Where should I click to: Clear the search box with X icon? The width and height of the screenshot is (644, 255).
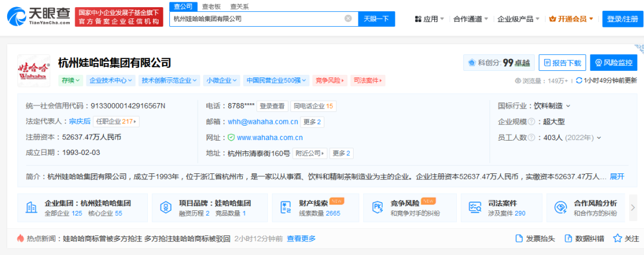(x=348, y=18)
